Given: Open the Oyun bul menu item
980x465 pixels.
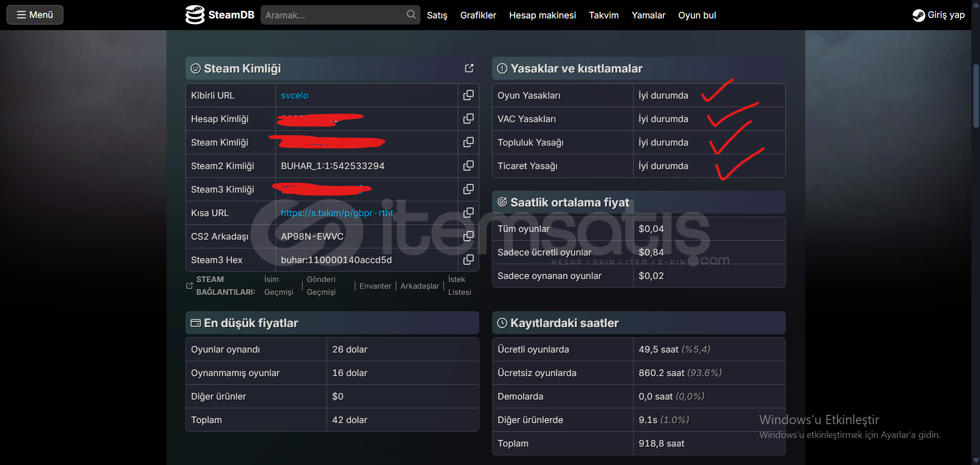Looking at the screenshot, I should (x=697, y=15).
